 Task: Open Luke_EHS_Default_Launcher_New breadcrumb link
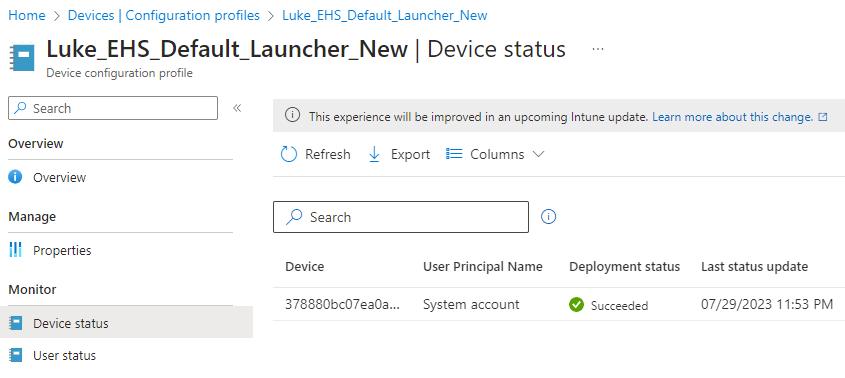click(x=385, y=16)
